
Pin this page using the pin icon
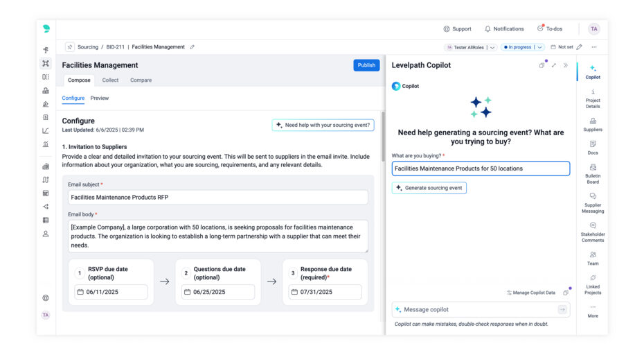click(70, 47)
